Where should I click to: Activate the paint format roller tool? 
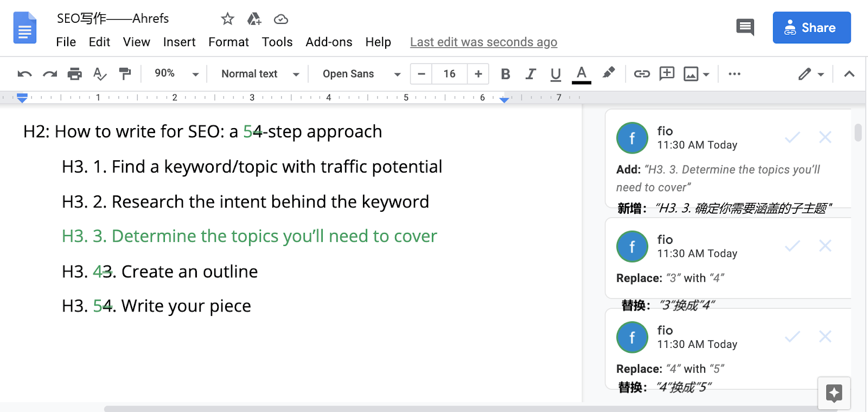tap(125, 74)
